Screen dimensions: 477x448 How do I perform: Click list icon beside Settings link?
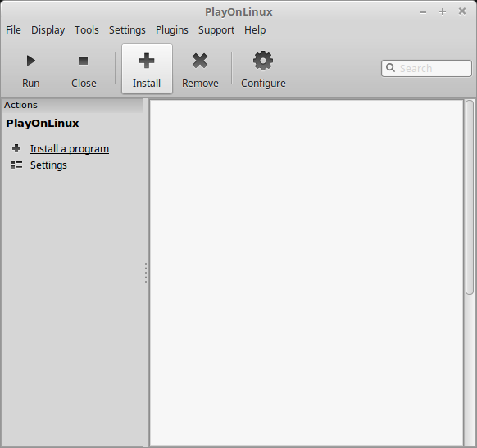click(16, 165)
